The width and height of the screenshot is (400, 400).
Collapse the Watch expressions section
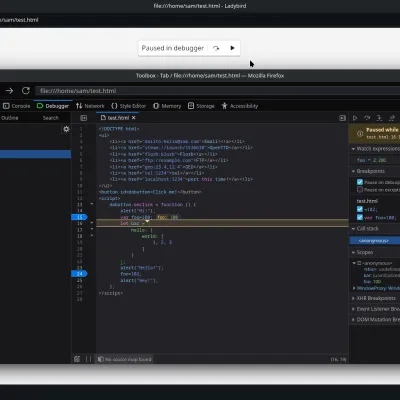point(375,149)
